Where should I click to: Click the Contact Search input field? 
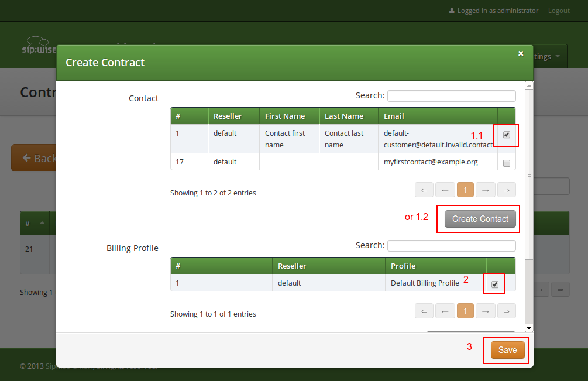coord(451,95)
